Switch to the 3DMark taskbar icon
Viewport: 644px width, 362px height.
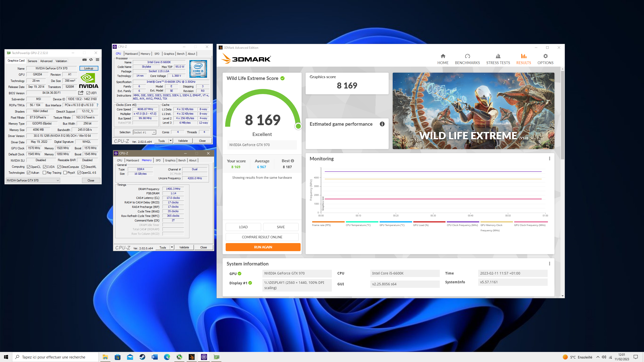[x=192, y=357]
